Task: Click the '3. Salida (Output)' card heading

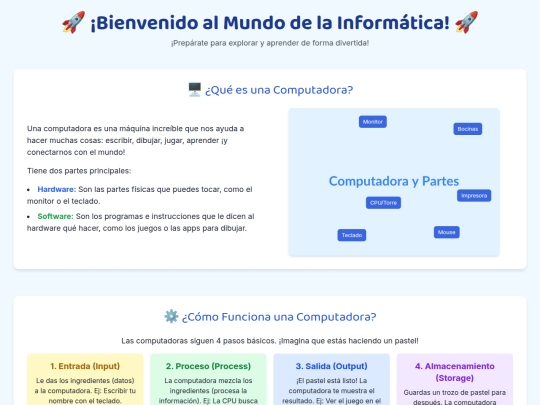Action: (331, 366)
